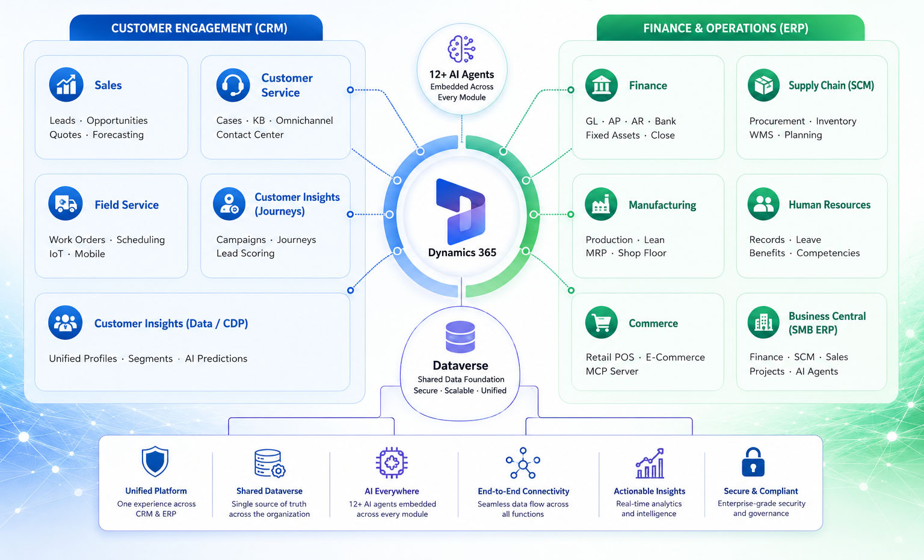Click the Supply Chain (SCM) heading
This screenshot has width=924, height=560.
tap(831, 85)
